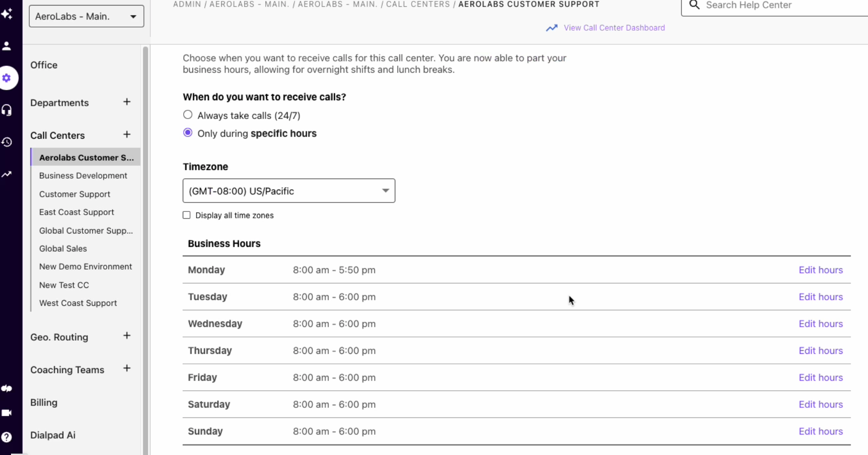Select New Demo Environment call center
Viewport: 868px width, 455px height.
[86, 266]
